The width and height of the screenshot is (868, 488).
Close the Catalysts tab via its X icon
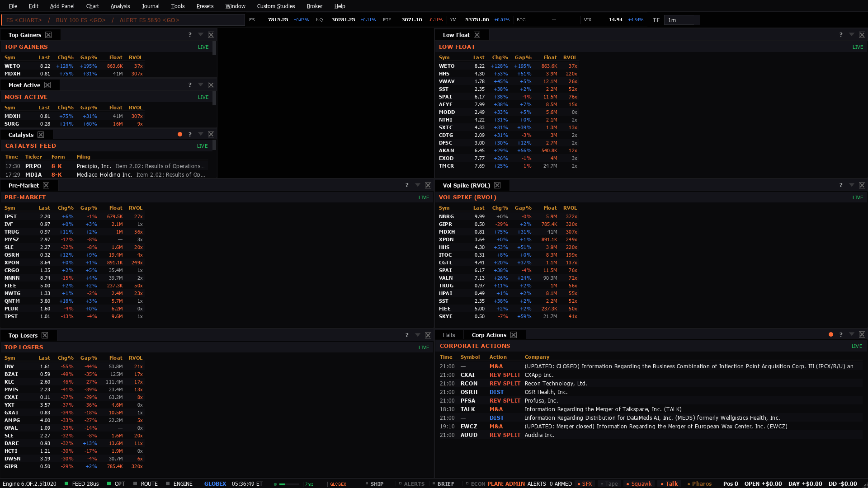(41, 135)
